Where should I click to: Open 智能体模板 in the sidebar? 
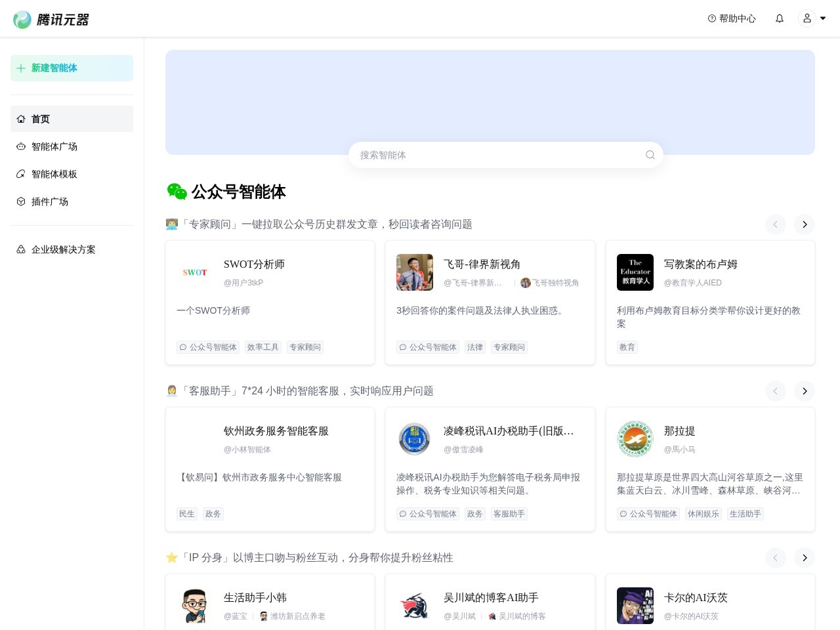pyautogui.click(x=72, y=174)
